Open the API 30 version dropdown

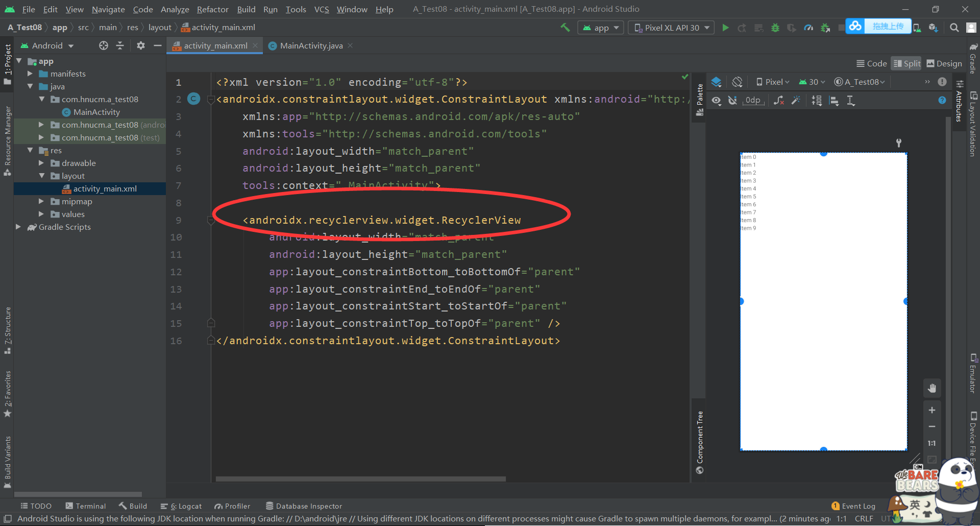(x=812, y=82)
